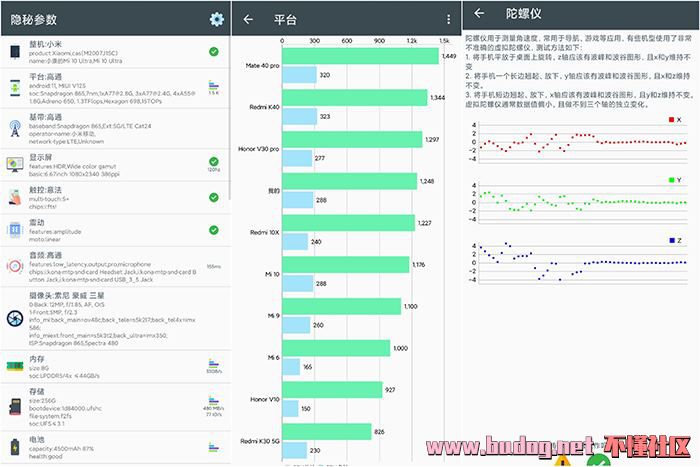Open the 摄像头:索尼 豪威 三星 row title
This screenshot has width=700, height=467.
pos(67,296)
